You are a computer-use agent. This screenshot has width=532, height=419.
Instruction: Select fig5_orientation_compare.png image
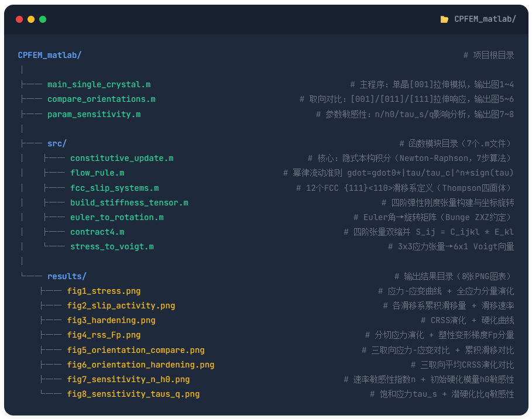coord(136,350)
